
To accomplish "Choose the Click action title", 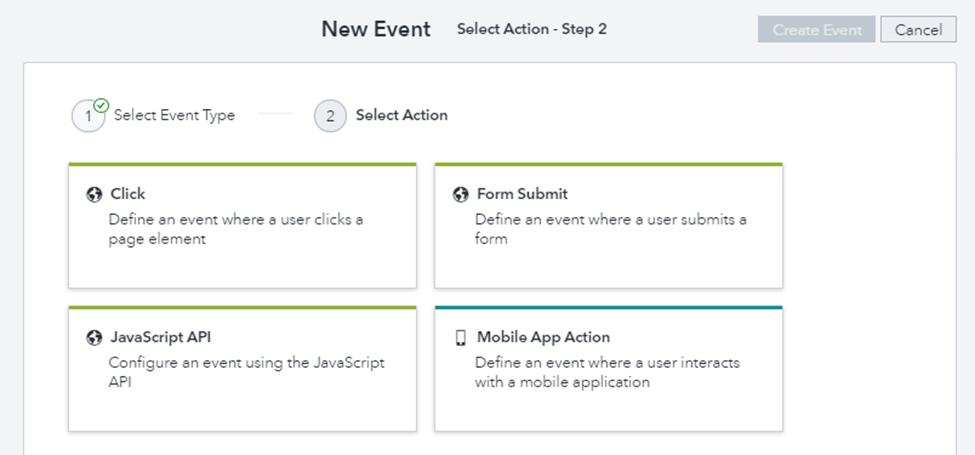I will [128, 194].
